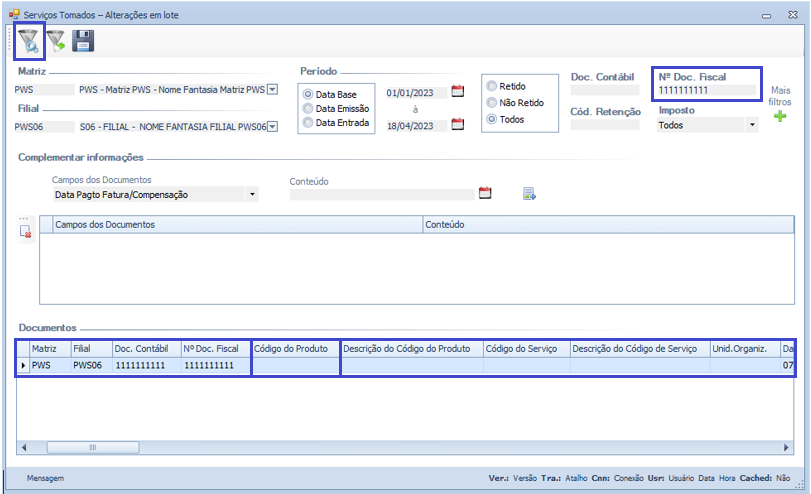
Task: Expand the Matriz dropdown
Action: click(x=272, y=89)
